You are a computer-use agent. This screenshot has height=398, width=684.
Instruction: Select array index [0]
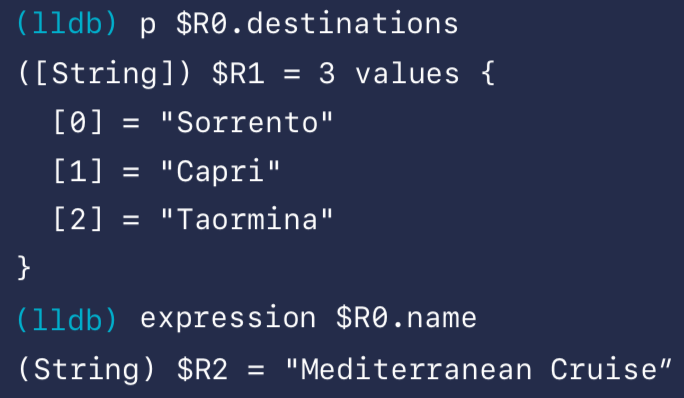(78, 122)
